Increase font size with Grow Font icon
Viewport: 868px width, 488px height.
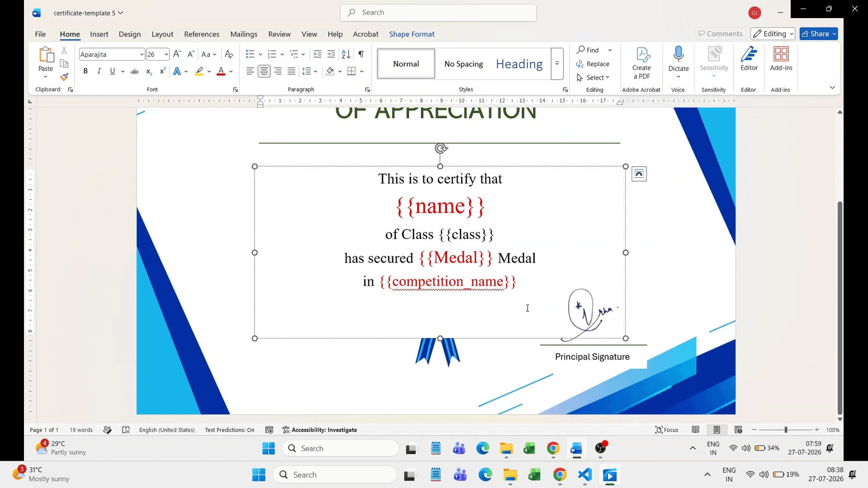coord(177,54)
